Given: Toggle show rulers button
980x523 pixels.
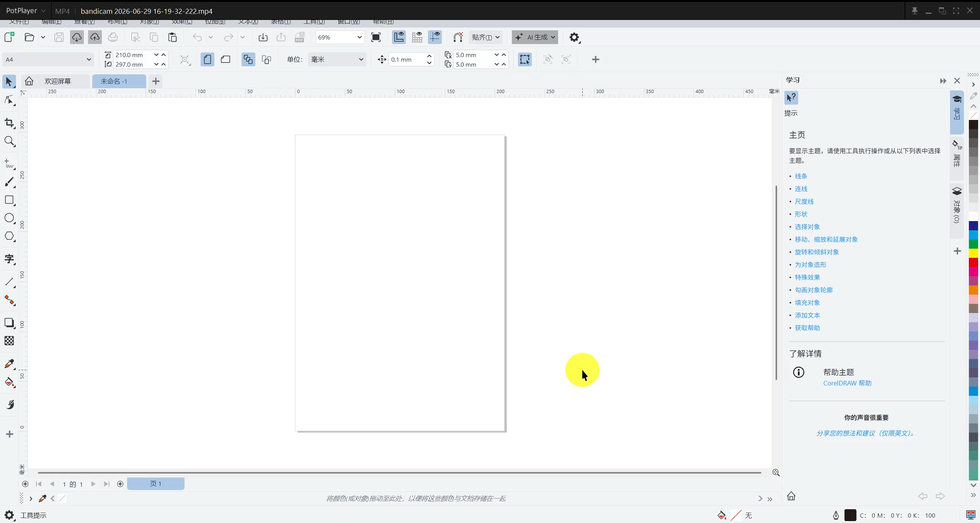Looking at the screenshot, I should 399,37.
